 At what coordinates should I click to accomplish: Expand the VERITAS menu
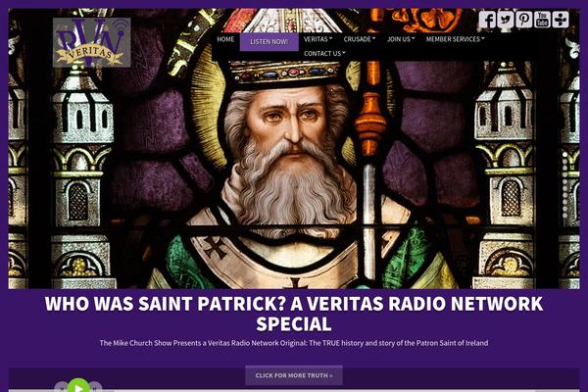point(318,39)
